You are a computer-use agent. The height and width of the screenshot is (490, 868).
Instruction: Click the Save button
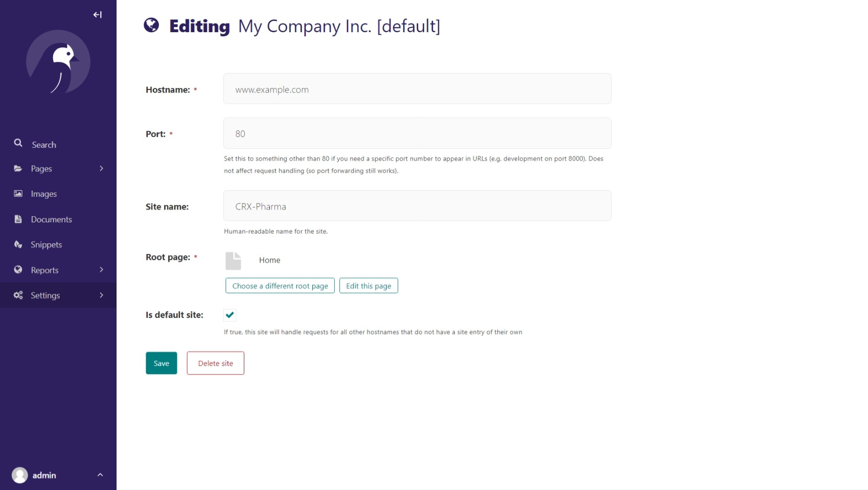coord(162,363)
